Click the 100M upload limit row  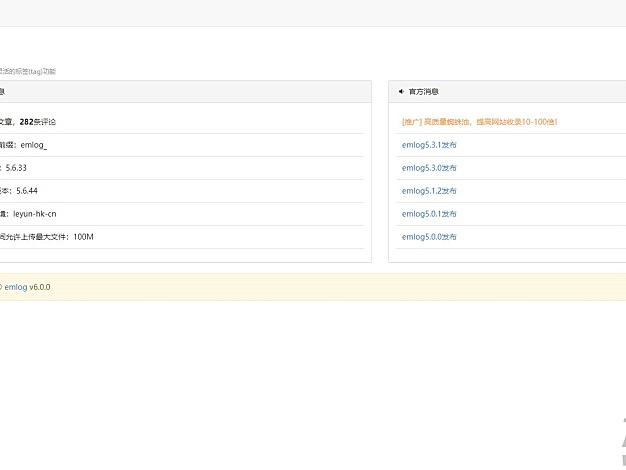pos(50,237)
